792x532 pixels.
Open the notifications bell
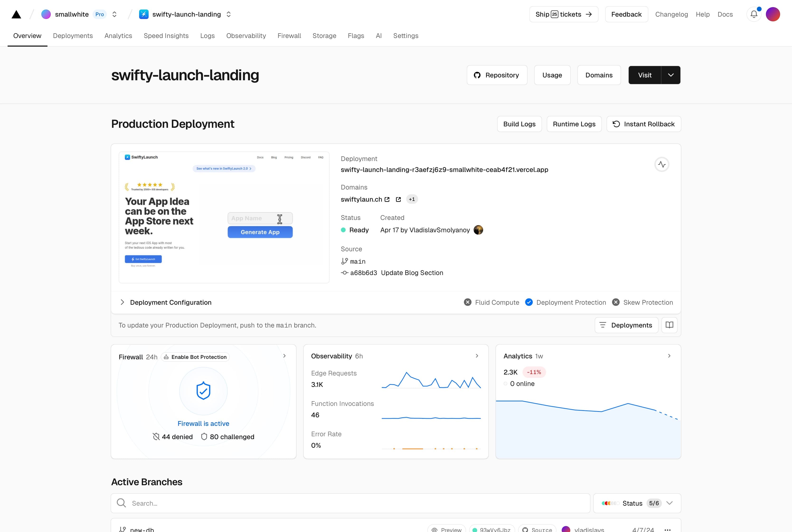tap(754, 14)
